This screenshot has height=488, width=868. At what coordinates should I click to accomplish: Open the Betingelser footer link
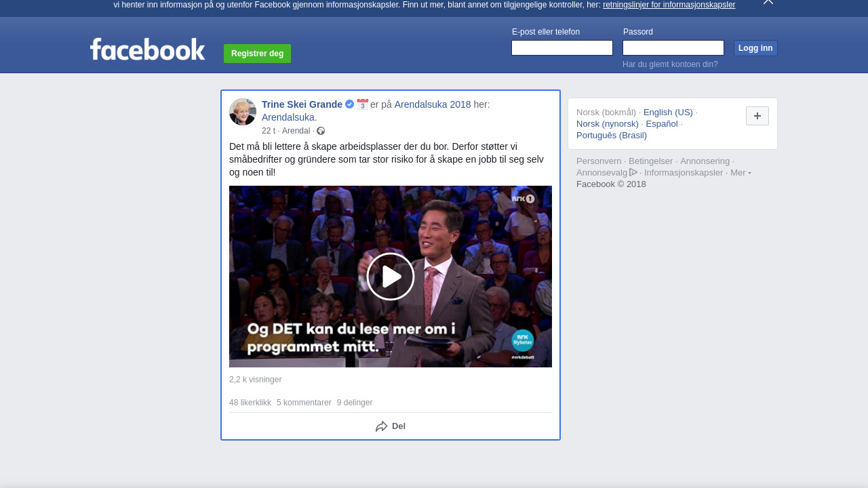(x=651, y=161)
